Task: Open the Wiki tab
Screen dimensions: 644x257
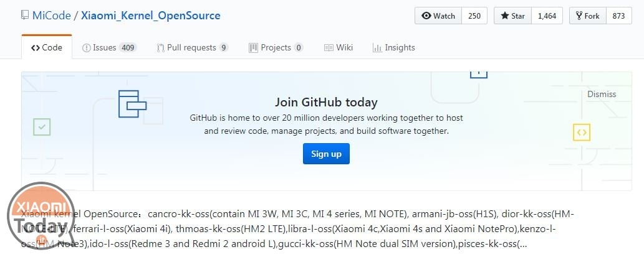Action: 339,47
